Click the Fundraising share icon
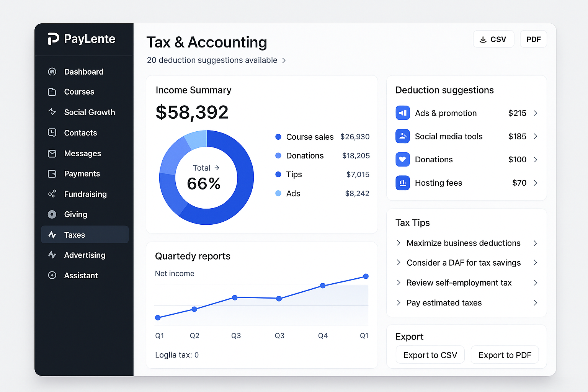This screenshot has height=392, width=588. (x=52, y=194)
